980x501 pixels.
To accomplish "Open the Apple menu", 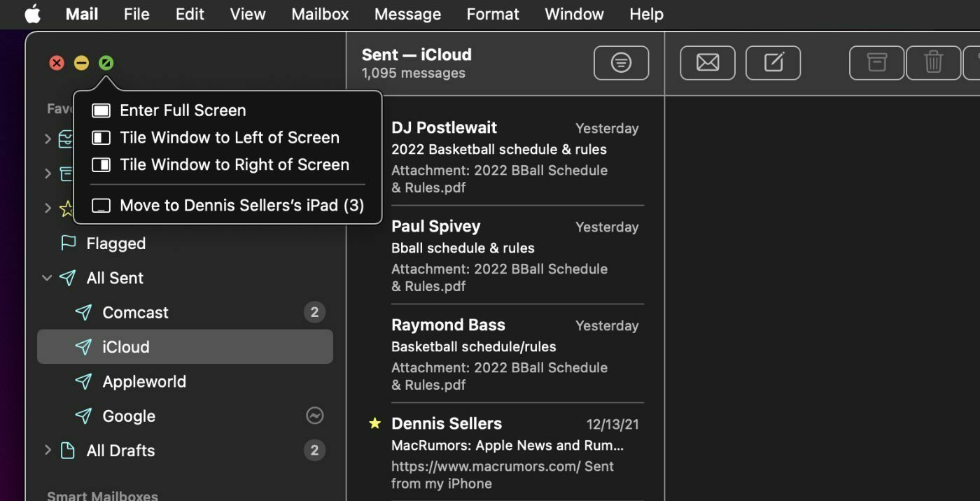I will pyautogui.click(x=32, y=14).
